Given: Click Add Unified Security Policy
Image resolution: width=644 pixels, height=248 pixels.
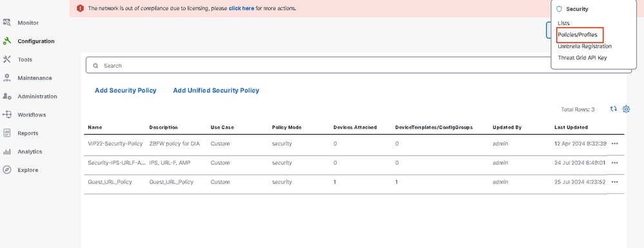Looking at the screenshot, I should tap(216, 90).
